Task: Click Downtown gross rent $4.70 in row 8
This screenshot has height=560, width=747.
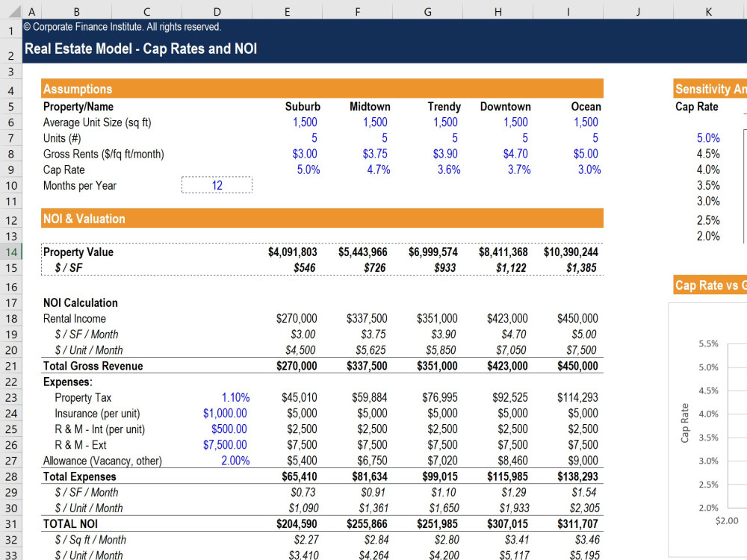Action: pyautogui.click(x=515, y=154)
